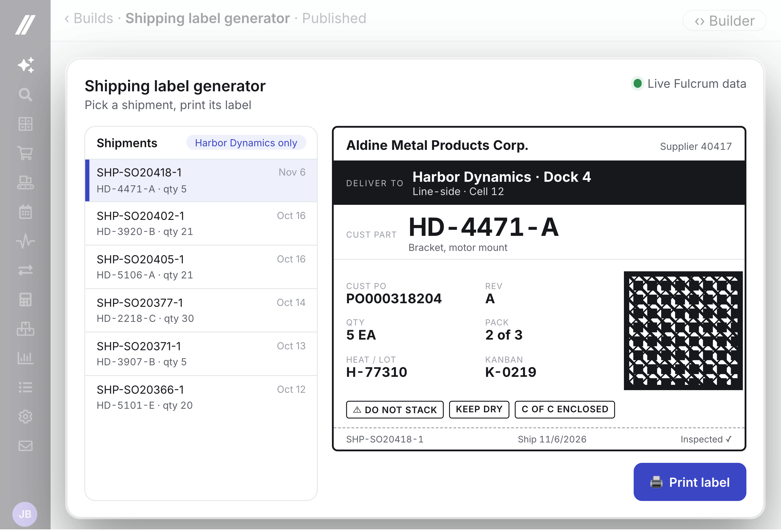This screenshot has width=781, height=532.
Task: Click the KEEP DRY tag
Action: pos(479,411)
